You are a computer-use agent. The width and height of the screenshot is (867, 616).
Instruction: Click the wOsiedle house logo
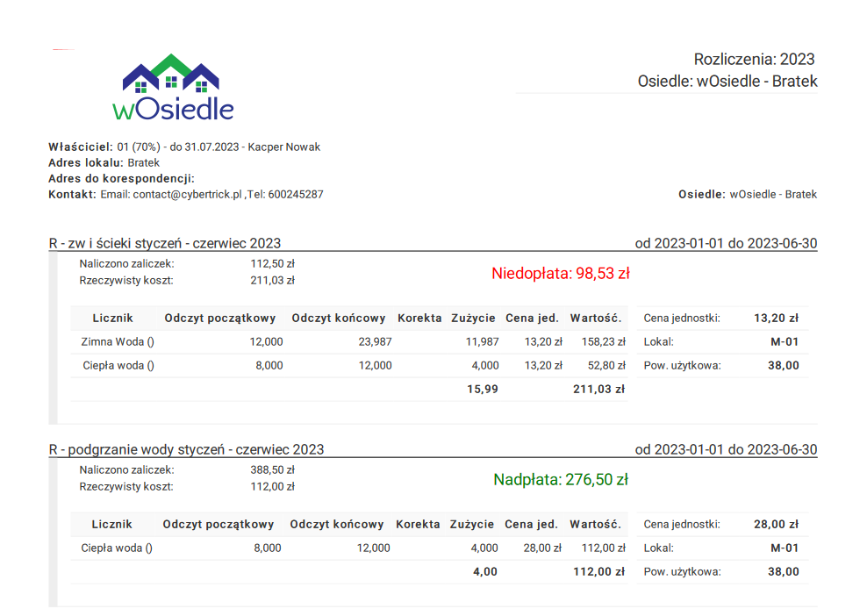tap(172, 88)
